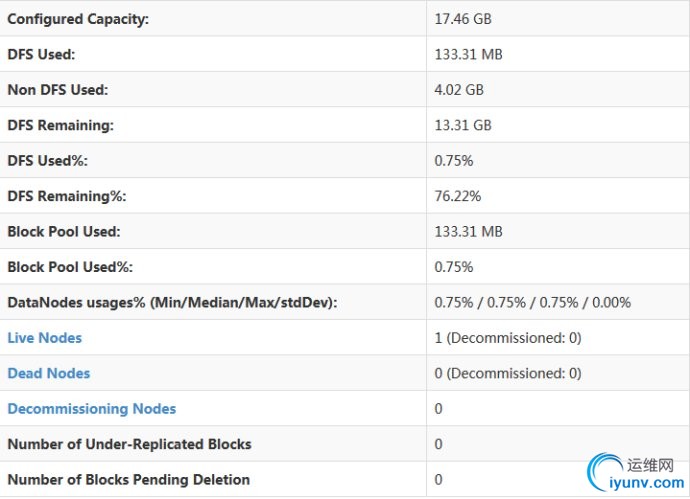Image resolution: width=690 pixels, height=499 pixels.
Task: Click the 17.46 GB capacity value
Action: point(463,19)
